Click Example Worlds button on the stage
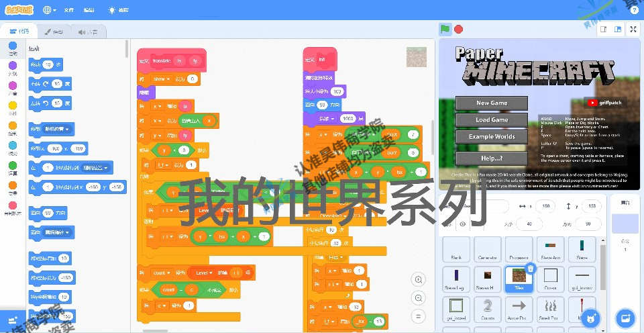Screen dimensions: 644x333 491,136
